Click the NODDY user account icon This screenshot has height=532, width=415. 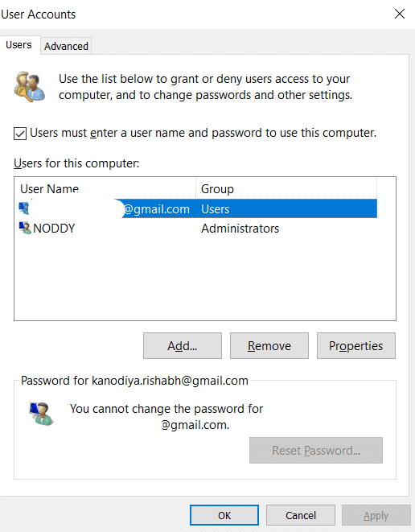(x=25, y=228)
